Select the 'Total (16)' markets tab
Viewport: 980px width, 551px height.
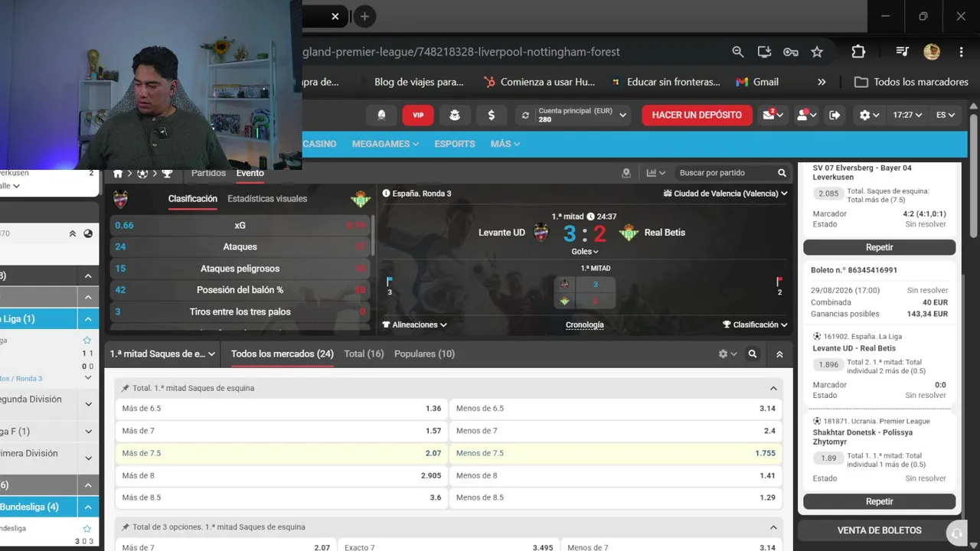364,354
